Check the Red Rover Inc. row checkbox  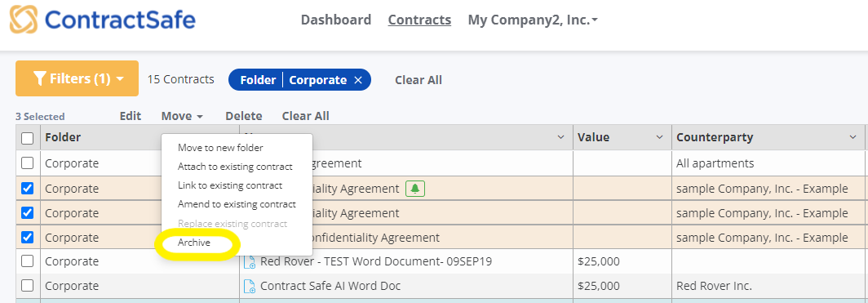[27, 286]
